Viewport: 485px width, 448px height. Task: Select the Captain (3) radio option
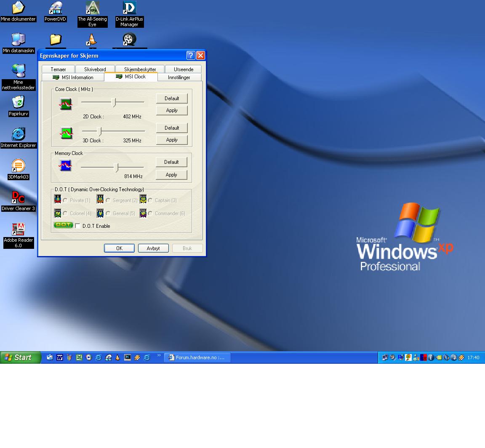point(150,200)
